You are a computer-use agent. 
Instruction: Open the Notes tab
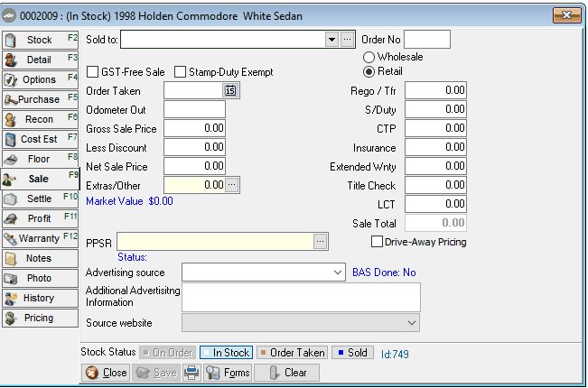tap(40, 258)
